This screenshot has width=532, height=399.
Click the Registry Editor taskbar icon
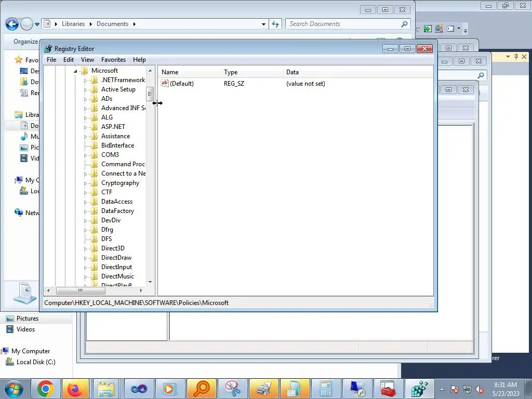pyautogui.click(x=419, y=389)
